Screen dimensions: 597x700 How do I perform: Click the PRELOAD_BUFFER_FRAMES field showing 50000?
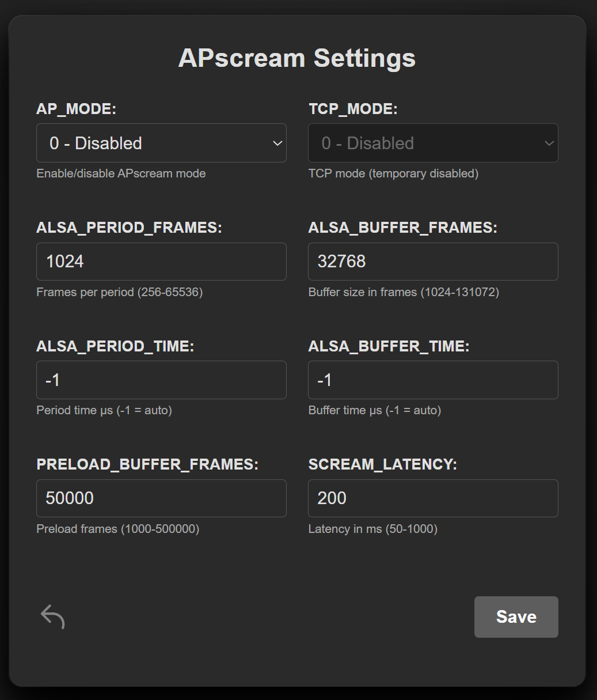pos(161,498)
